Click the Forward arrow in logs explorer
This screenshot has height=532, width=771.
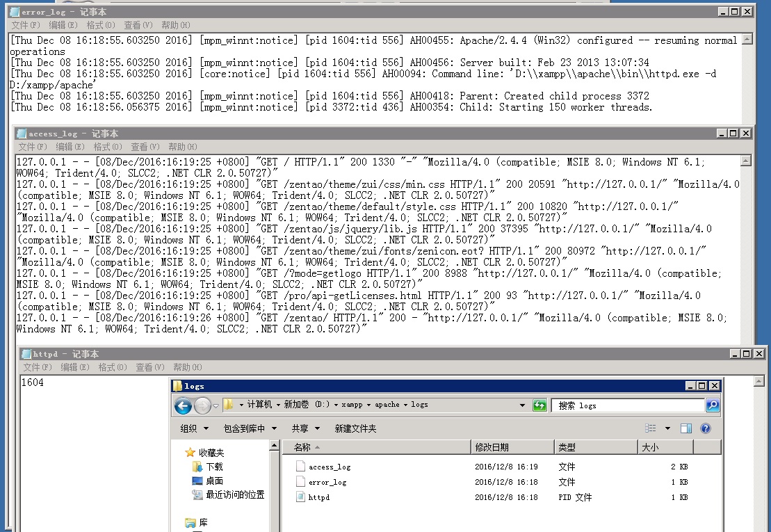(202, 405)
